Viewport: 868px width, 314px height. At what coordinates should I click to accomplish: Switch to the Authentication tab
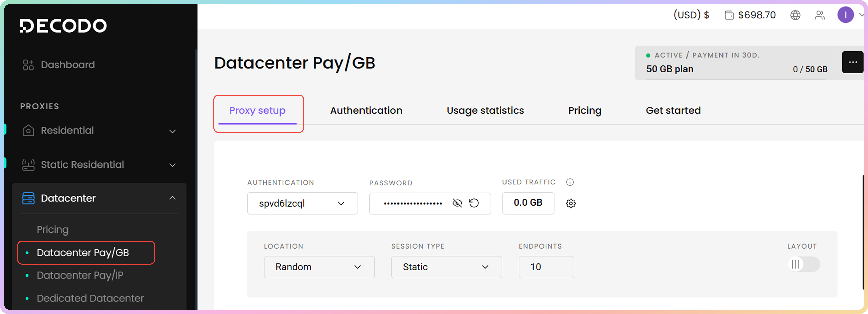pyautogui.click(x=366, y=110)
